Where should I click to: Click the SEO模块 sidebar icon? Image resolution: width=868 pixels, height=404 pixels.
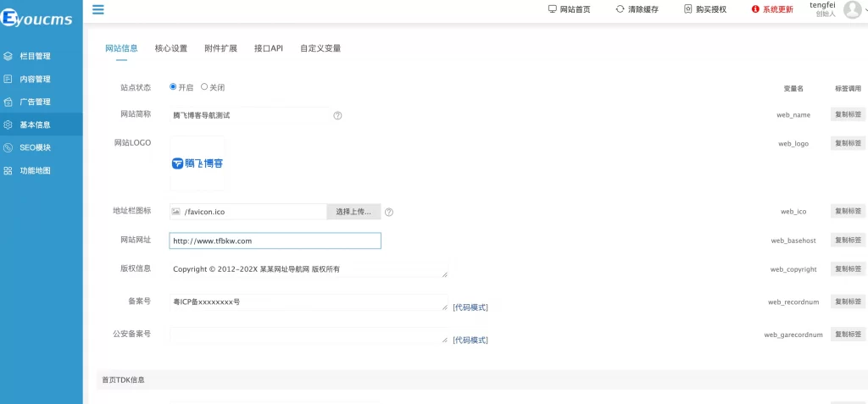pos(8,147)
